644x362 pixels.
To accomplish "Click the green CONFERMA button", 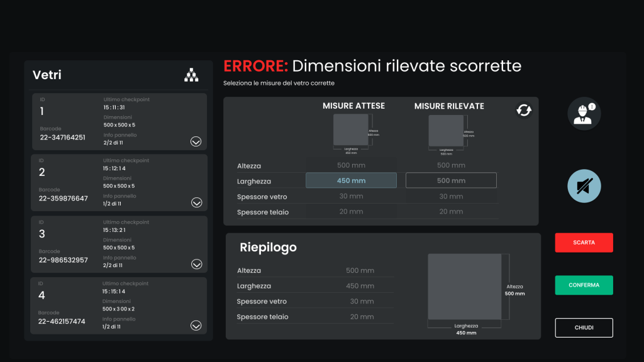I will point(584,285).
